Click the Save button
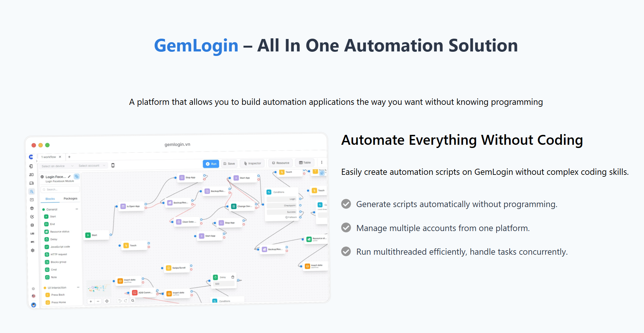 (x=229, y=163)
